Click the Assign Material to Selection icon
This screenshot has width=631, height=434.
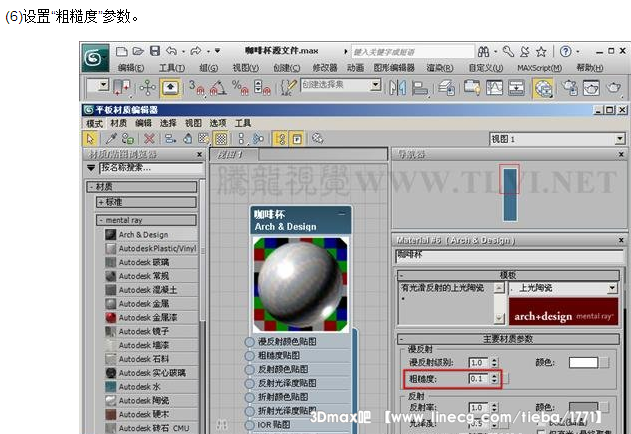[x=128, y=139]
